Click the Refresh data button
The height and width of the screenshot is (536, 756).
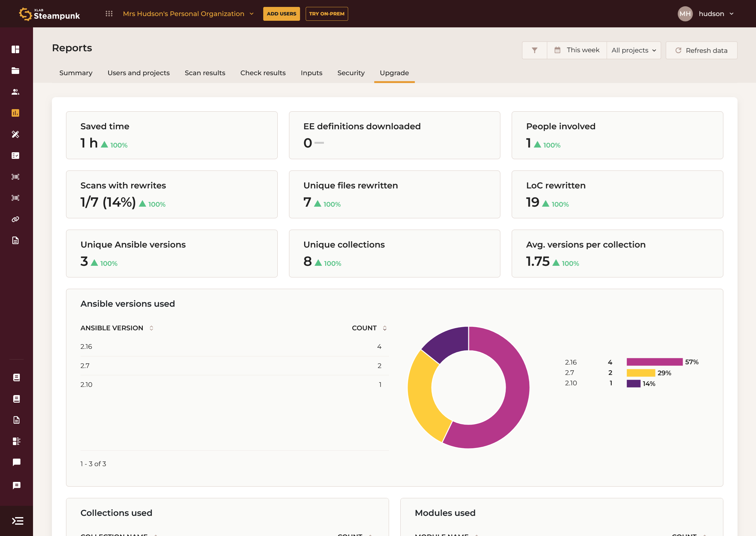[701, 50]
